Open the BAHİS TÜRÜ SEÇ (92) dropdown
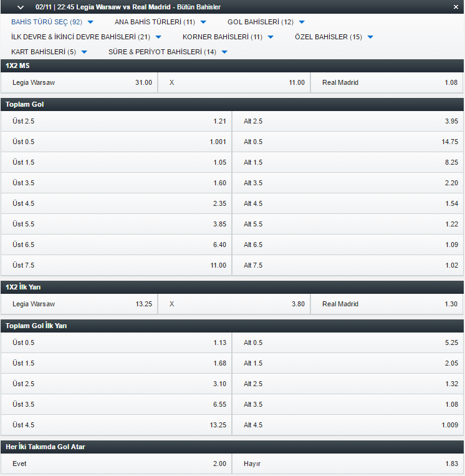The height and width of the screenshot is (476, 465). (52, 22)
